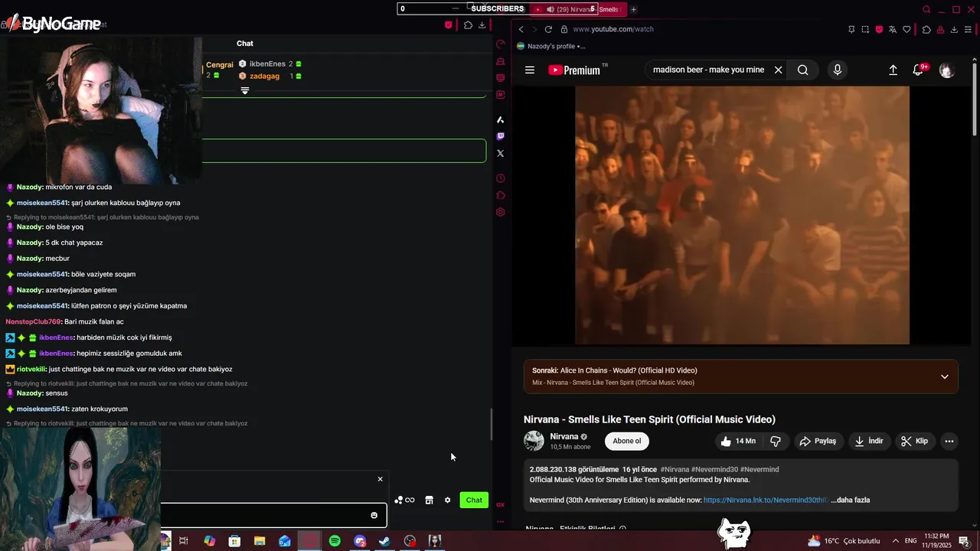Close the popup above the chat input
The width and height of the screenshot is (980, 551).
tap(380, 479)
